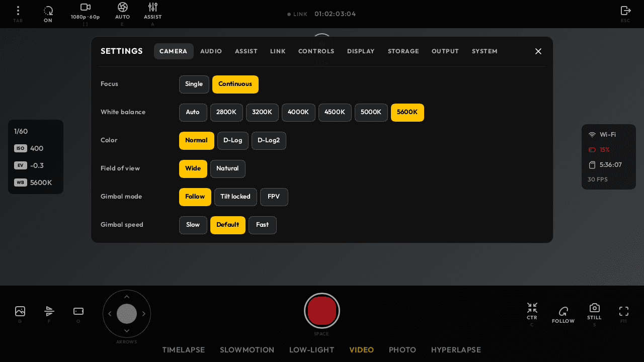Choose D-Log color profile
Screen dimensions: 644x362
click(233, 141)
